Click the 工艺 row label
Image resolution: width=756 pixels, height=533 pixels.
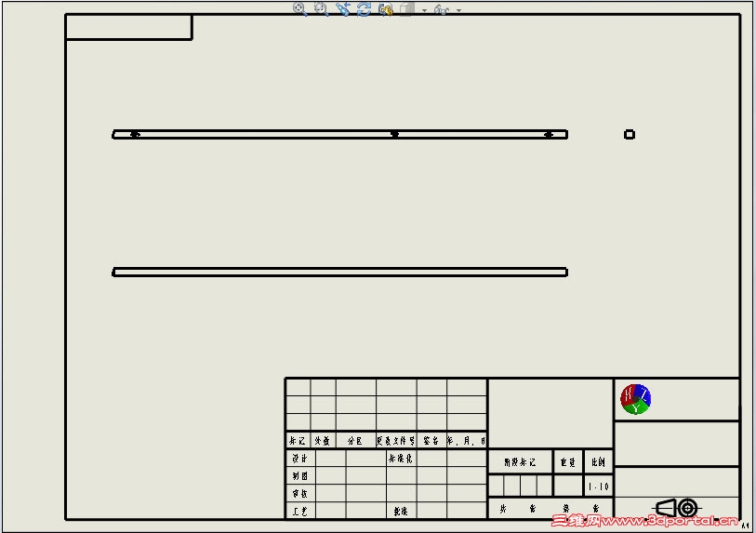(x=300, y=512)
